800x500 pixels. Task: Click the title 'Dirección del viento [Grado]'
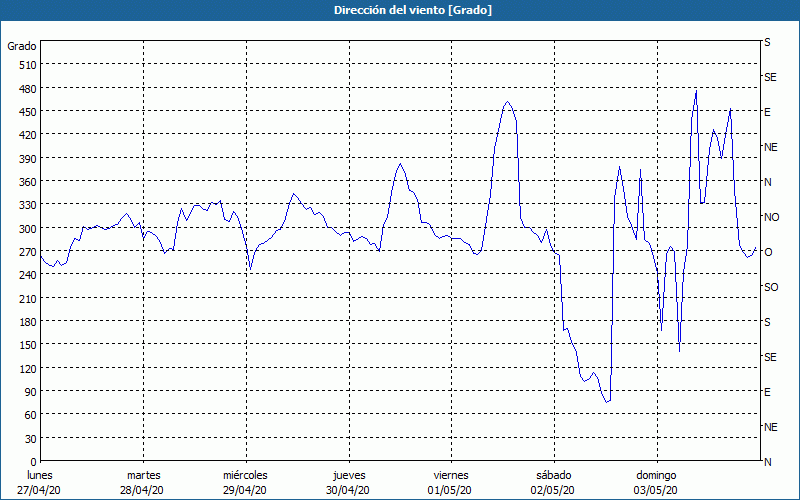click(x=413, y=10)
